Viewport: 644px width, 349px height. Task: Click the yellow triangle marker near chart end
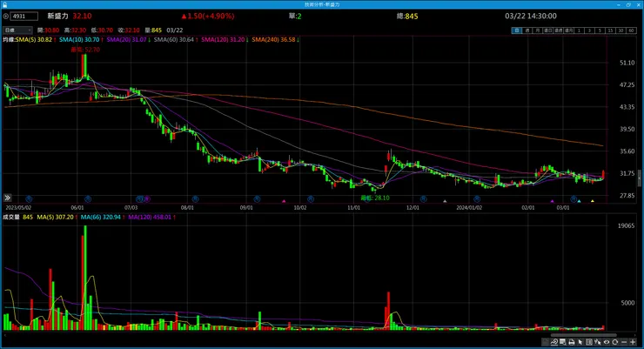point(593,201)
